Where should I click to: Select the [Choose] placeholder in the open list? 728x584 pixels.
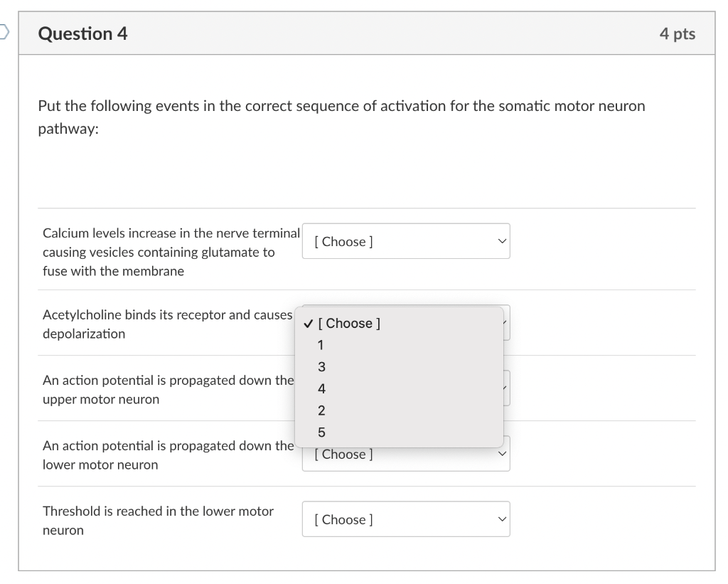348,324
